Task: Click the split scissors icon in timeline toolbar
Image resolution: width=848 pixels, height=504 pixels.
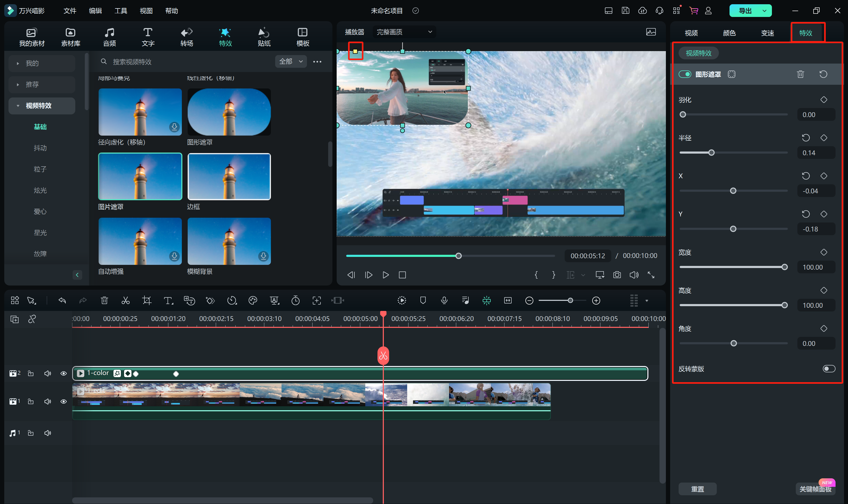Action: pos(125,301)
